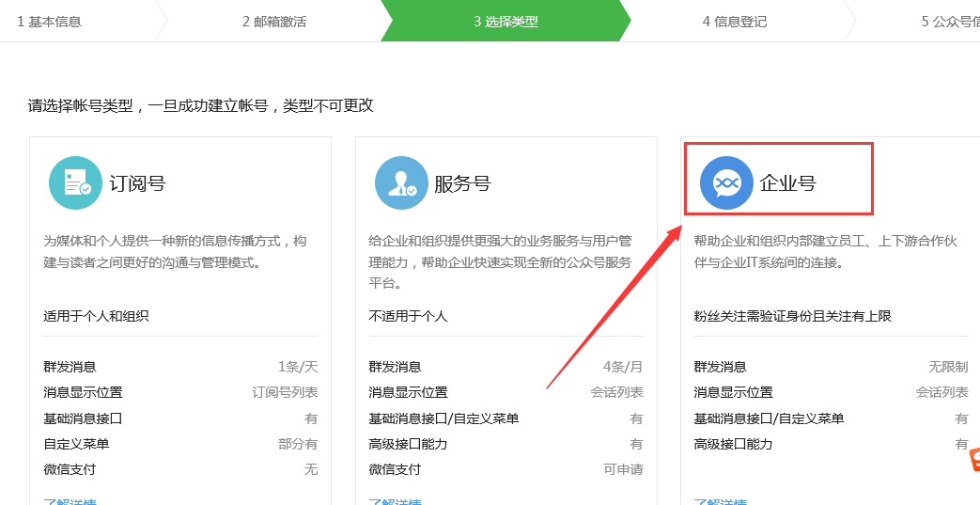
Task: Click the 企业号 chat bubble icon
Action: 726,182
